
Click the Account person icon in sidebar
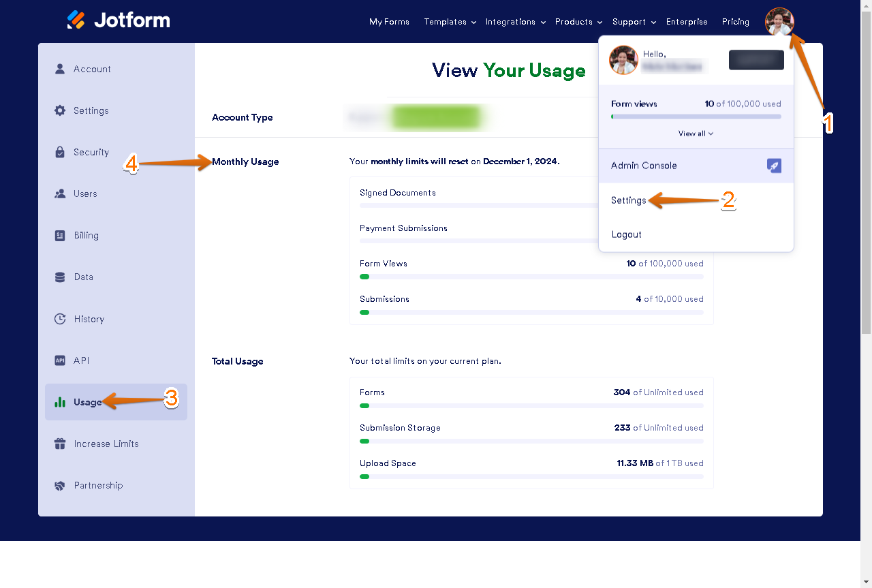pyautogui.click(x=60, y=69)
